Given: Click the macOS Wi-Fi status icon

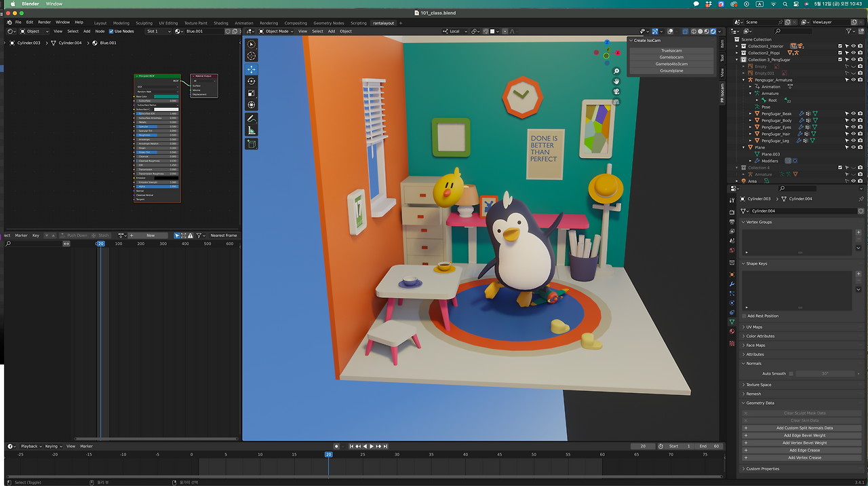Looking at the screenshot, I should coord(774,3).
